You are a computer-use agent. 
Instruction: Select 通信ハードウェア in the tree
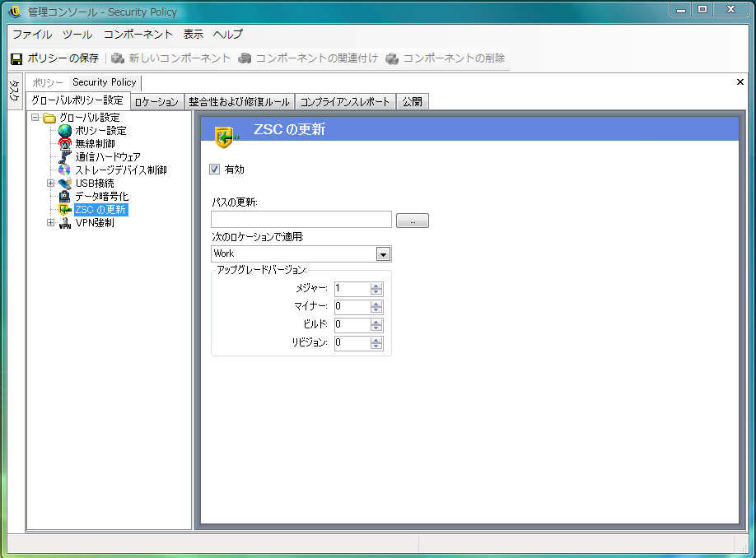[x=108, y=156]
